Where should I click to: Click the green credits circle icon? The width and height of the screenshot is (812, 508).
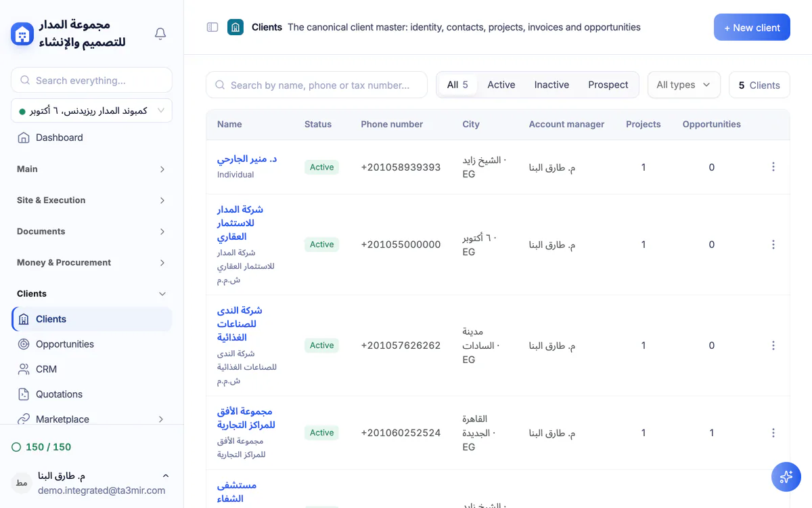[x=16, y=447]
